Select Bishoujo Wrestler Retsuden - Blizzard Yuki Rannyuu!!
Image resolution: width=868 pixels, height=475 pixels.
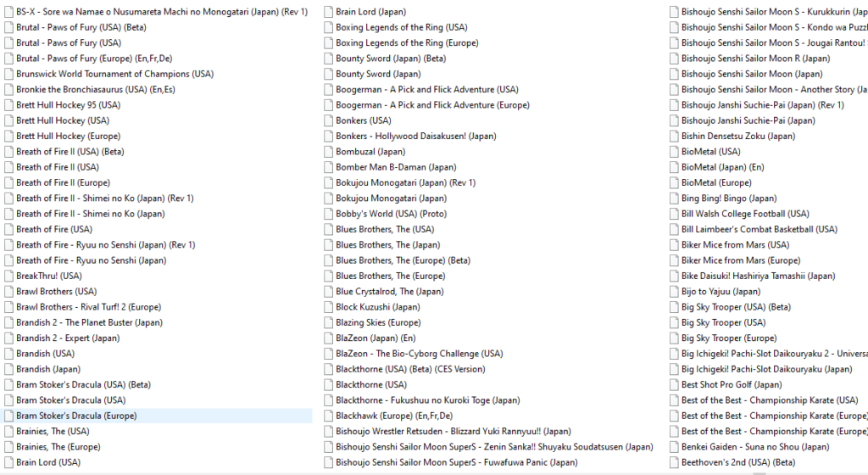tap(453, 432)
